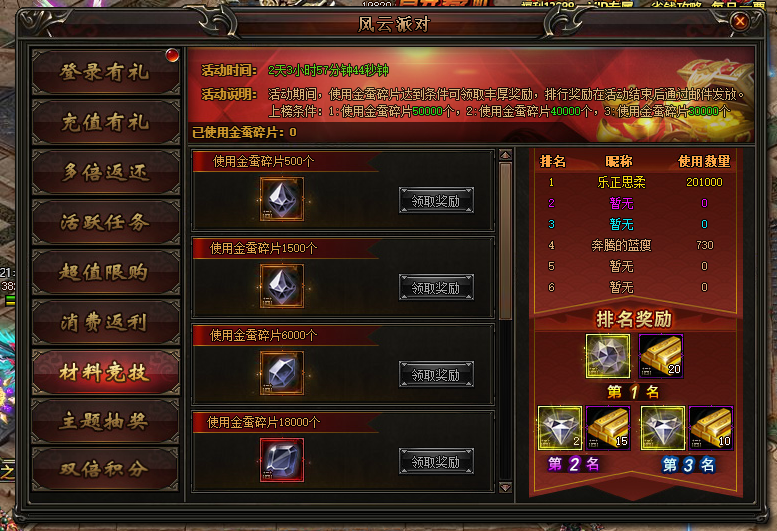Open the 超值限购 tab
Screen dimensions: 777x531
point(106,272)
